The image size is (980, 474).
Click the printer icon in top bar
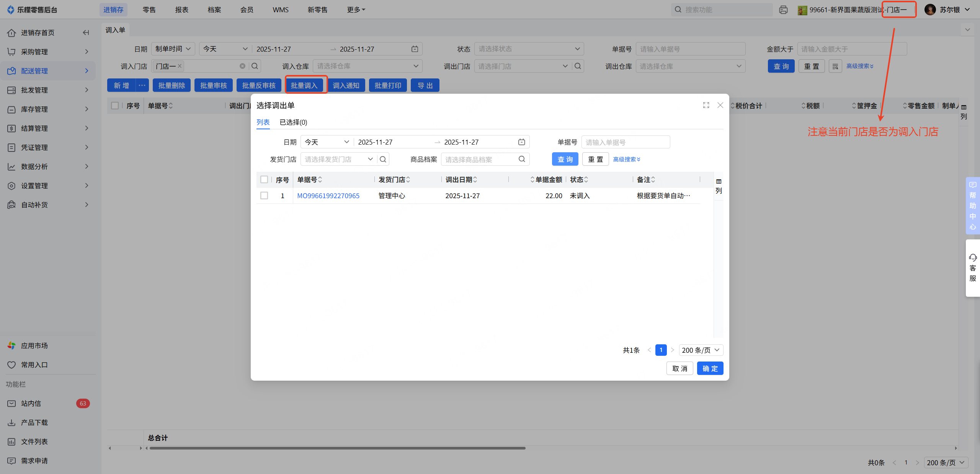tap(783, 10)
